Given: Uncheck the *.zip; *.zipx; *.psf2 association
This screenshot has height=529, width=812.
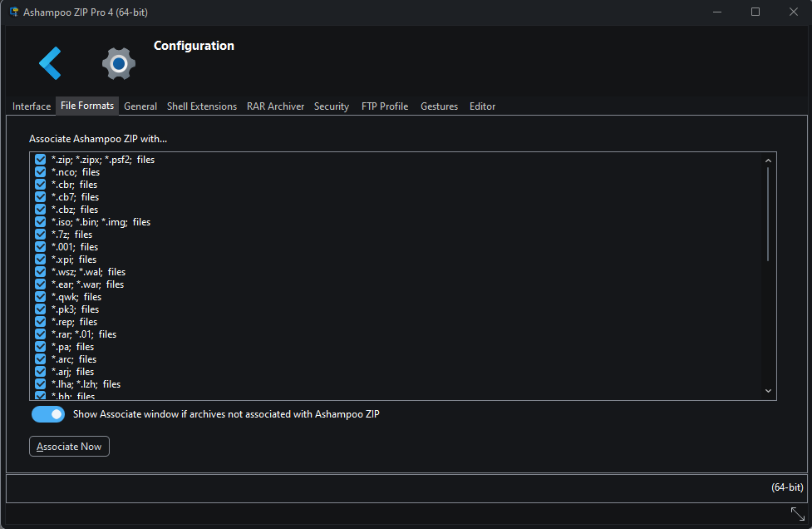Looking at the screenshot, I should (41, 160).
